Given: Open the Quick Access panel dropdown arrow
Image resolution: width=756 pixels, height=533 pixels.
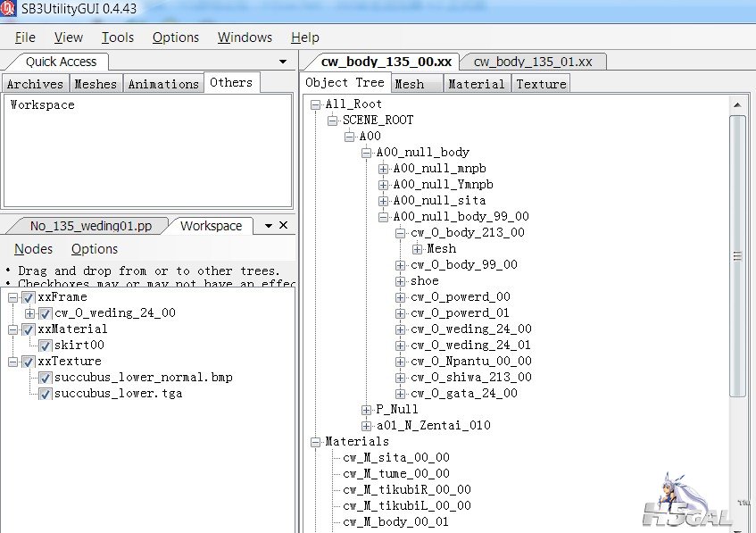Looking at the screenshot, I should [283, 62].
